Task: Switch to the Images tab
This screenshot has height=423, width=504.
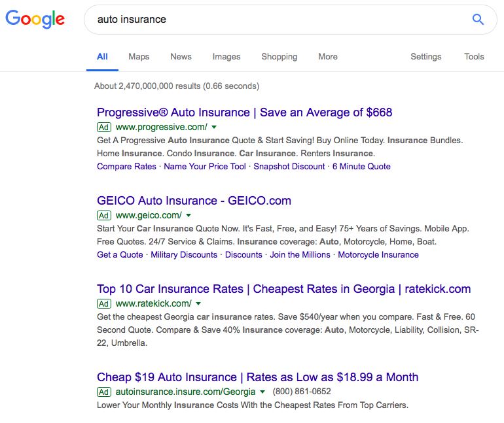Action: 226,56
